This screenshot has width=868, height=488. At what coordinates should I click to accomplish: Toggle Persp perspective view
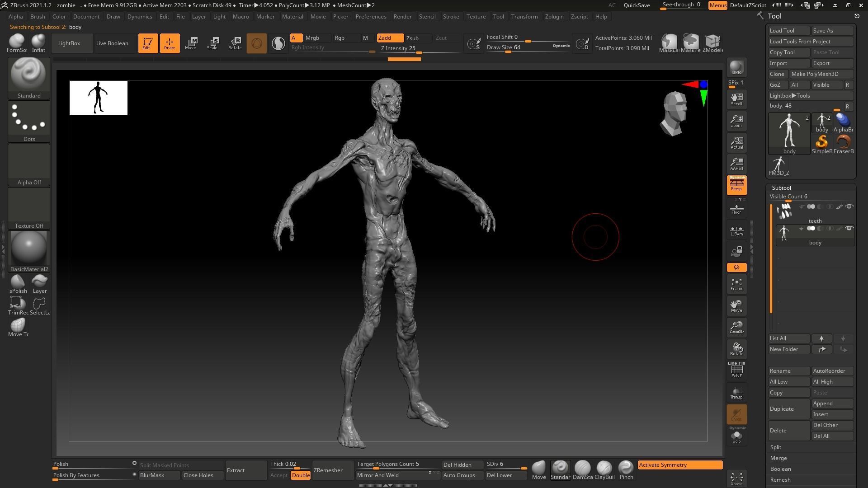(736, 185)
